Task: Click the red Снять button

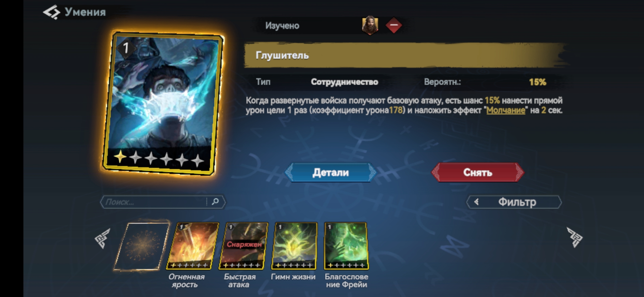Action: pyautogui.click(x=477, y=172)
